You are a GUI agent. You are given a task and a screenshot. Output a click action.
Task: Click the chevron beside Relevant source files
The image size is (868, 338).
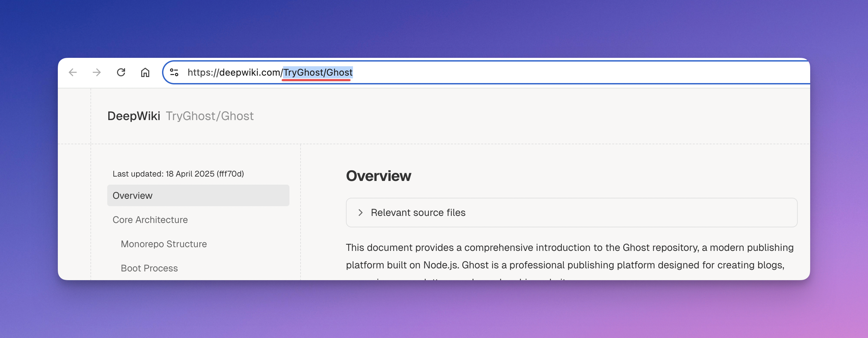pos(360,213)
